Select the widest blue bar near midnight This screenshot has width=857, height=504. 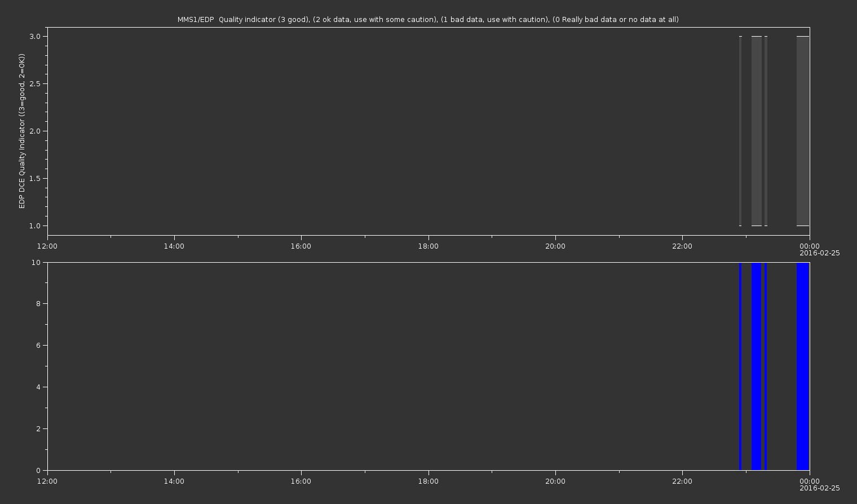(x=803, y=366)
